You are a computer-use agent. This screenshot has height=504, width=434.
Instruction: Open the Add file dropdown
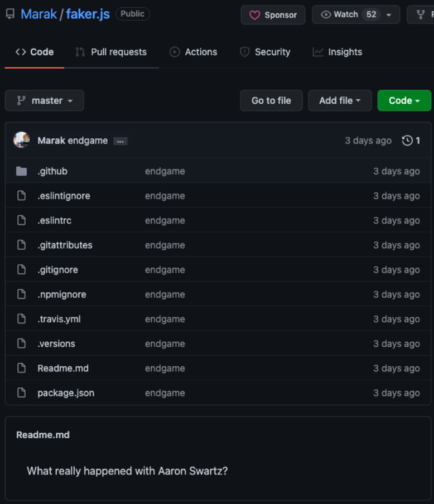click(x=340, y=100)
